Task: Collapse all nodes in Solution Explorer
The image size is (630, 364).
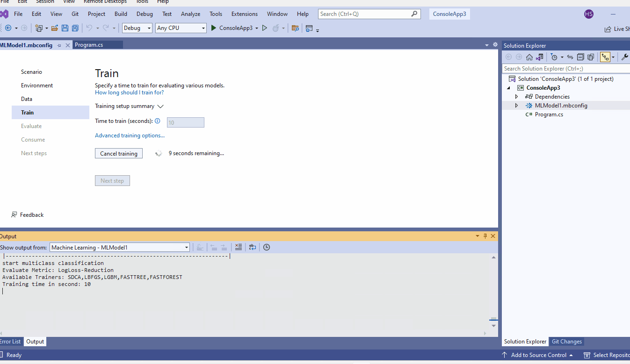Action: tap(580, 57)
